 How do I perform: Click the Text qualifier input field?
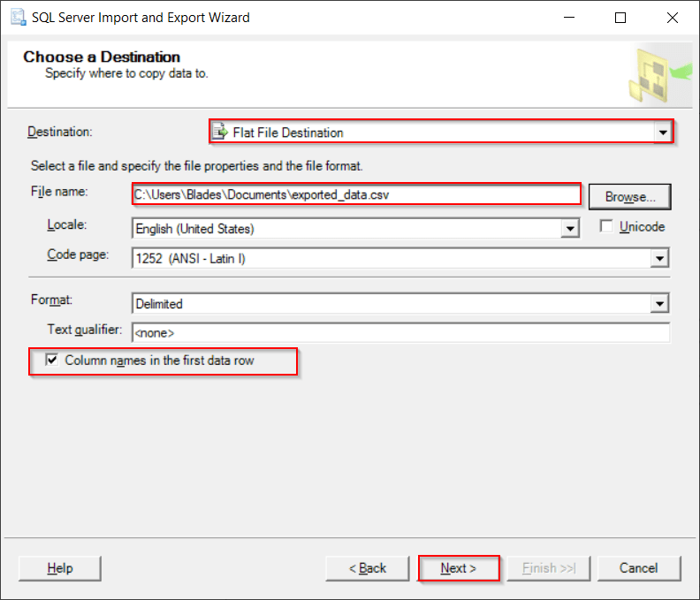pos(401,332)
